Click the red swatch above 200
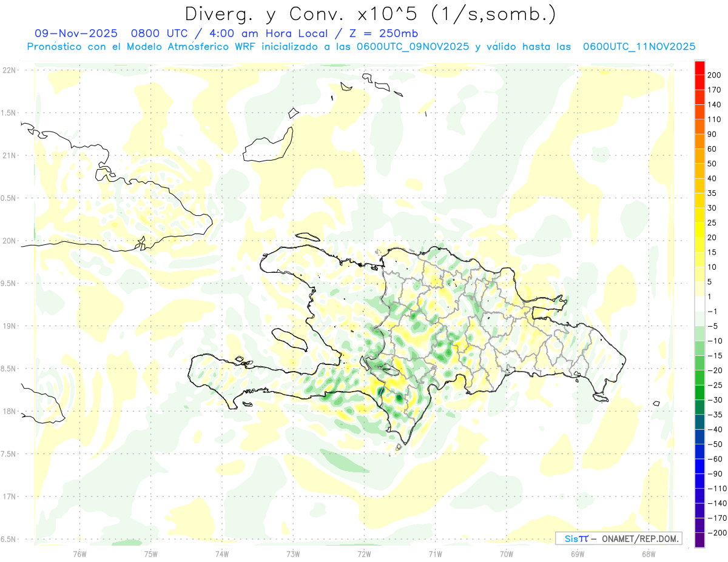The height and width of the screenshot is (562, 728). coord(699,68)
